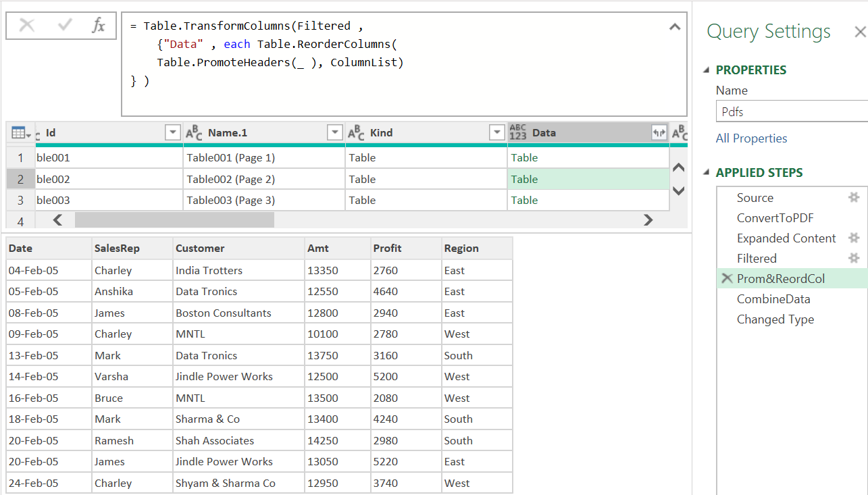The height and width of the screenshot is (495, 868).
Task: Collapse the PROPERTIES section
Action: 707,70
